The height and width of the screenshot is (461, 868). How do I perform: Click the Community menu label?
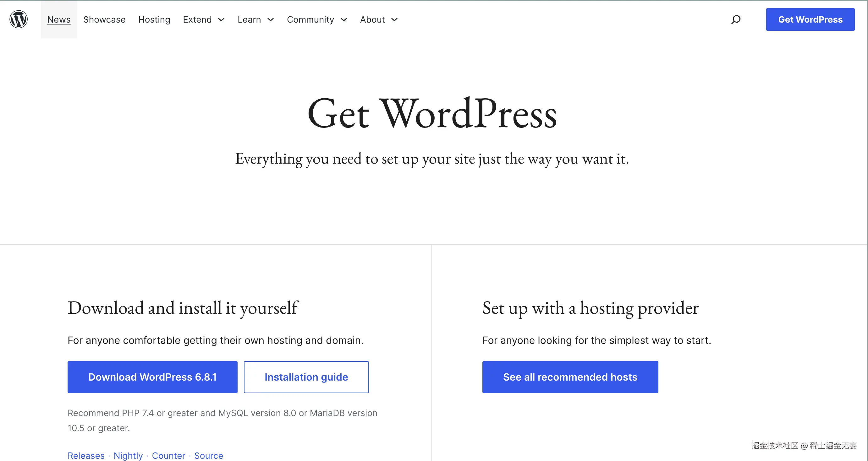pos(310,19)
